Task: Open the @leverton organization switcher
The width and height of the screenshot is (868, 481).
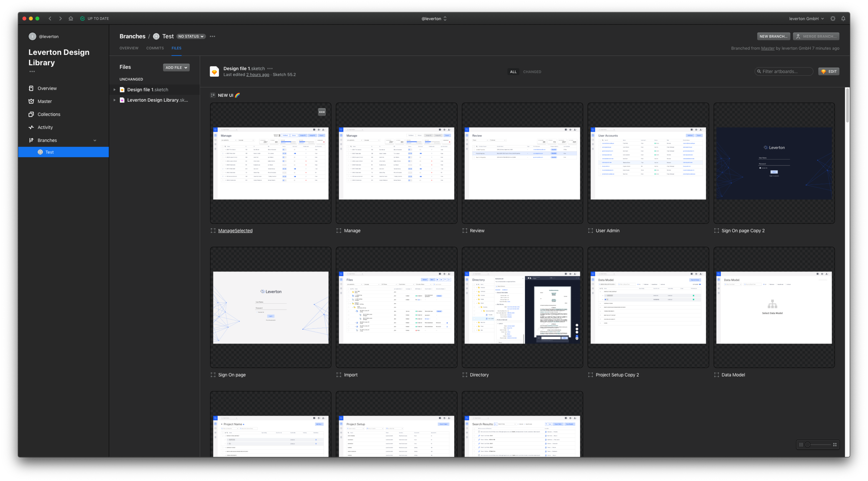Action: 434,18
